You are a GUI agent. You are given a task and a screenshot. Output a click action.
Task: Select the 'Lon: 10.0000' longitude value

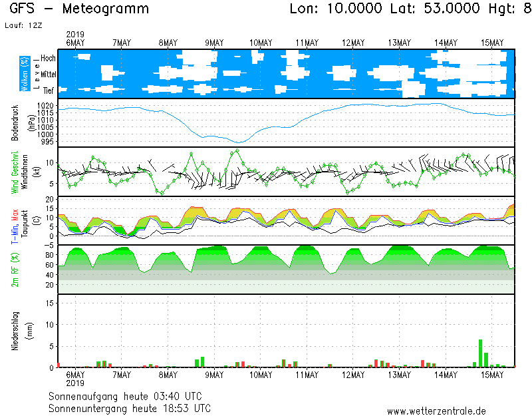click(x=336, y=9)
